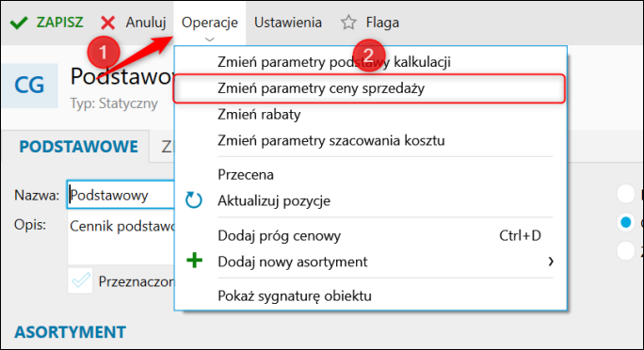This screenshot has height=350, width=644.
Task: Click the blue refresh icon beside Aktualizuj pozycje
Action: (x=193, y=200)
